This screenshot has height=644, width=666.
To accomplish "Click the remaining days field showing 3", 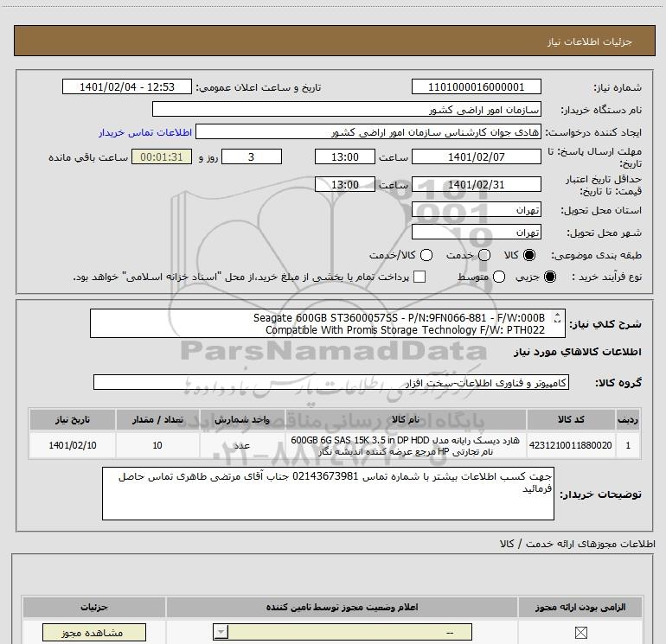I will pos(252,156).
